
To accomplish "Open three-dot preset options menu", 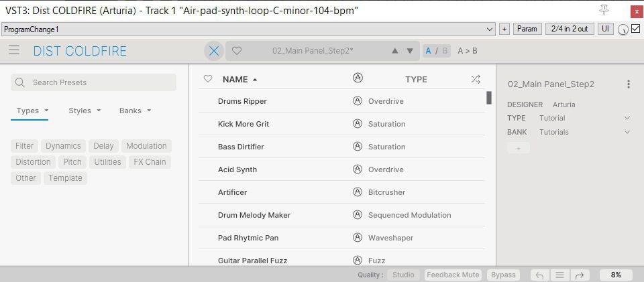I will click(x=629, y=84).
